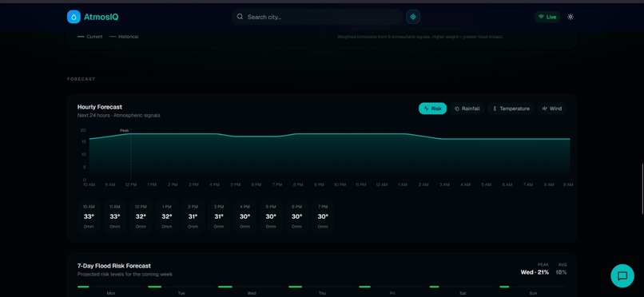Click the 18% average value

pos(561,272)
